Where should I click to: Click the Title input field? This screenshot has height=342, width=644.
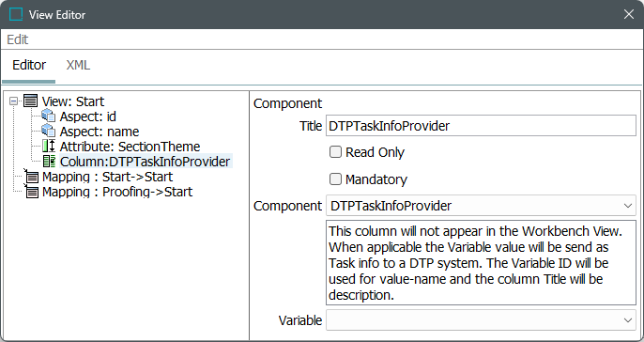tap(481, 126)
